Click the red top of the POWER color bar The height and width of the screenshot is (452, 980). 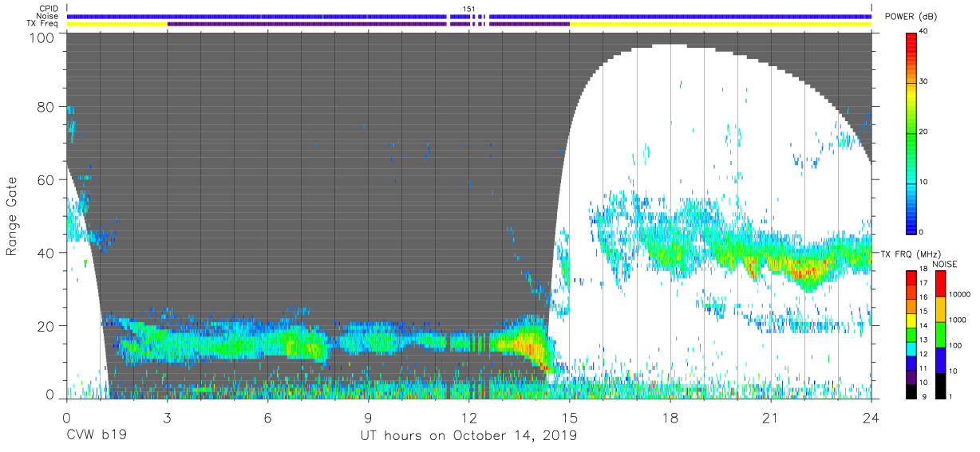tap(911, 39)
